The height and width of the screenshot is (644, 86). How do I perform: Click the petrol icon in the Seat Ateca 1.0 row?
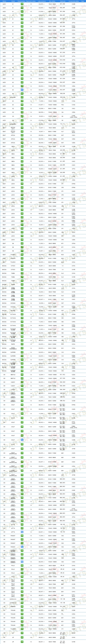(x=22, y=135)
